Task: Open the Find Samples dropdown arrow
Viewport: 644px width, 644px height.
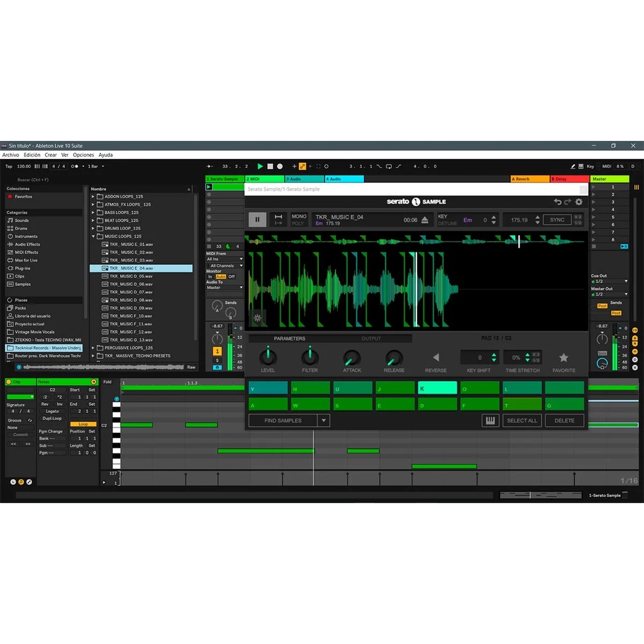Action: (x=324, y=421)
